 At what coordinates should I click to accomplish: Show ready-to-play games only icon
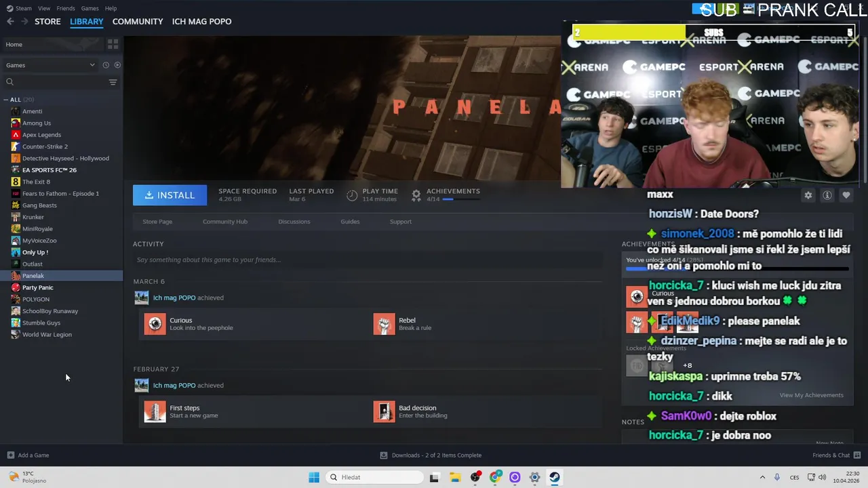[x=117, y=65]
